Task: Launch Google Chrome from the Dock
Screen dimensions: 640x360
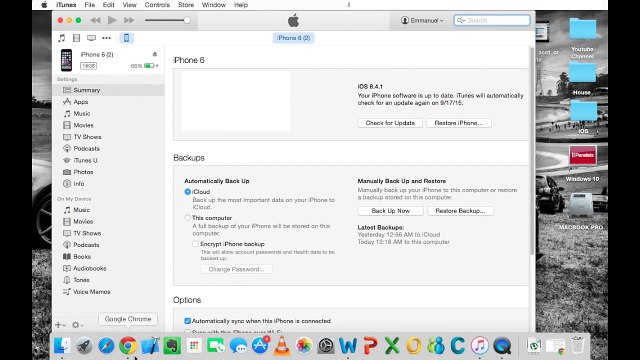Action: coord(128,346)
